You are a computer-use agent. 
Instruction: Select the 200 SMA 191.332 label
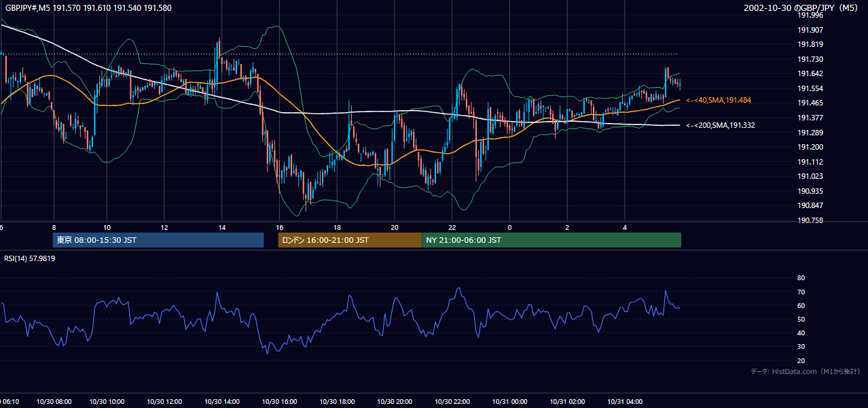pos(720,125)
